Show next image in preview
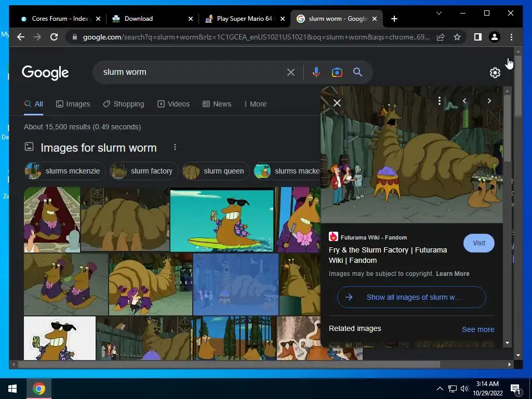Image resolution: width=532 pixels, height=399 pixels. tap(489, 101)
